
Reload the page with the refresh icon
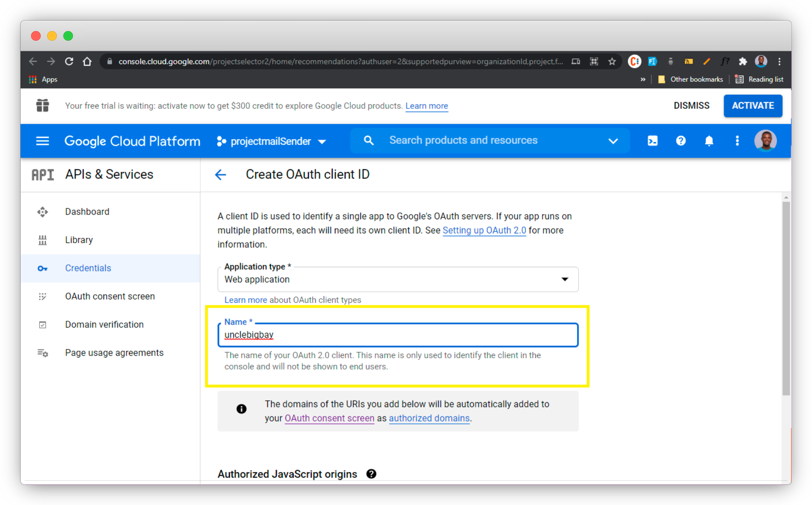point(69,62)
